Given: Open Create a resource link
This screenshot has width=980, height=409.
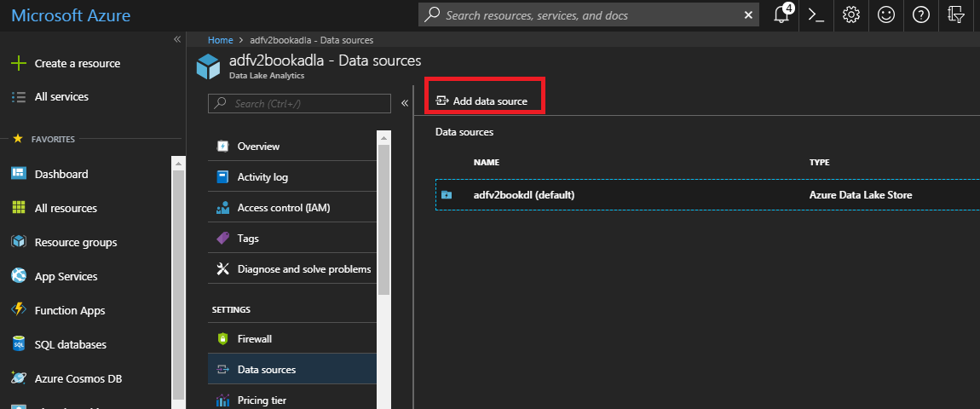Looking at the screenshot, I should (78, 63).
